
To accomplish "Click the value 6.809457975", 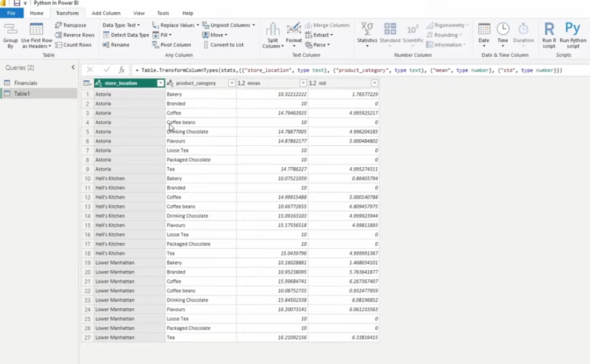I will (x=363, y=207).
